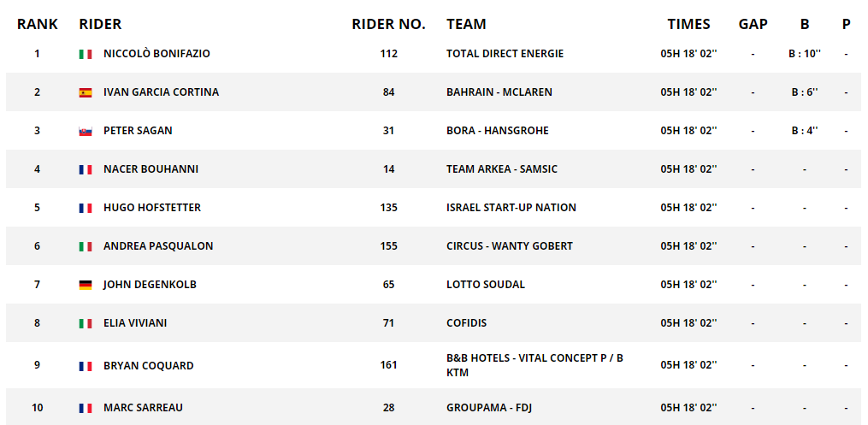Click the French flag beside Marc Sarreau
The width and height of the screenshot is (868, 425).
[x=86, y=408]
